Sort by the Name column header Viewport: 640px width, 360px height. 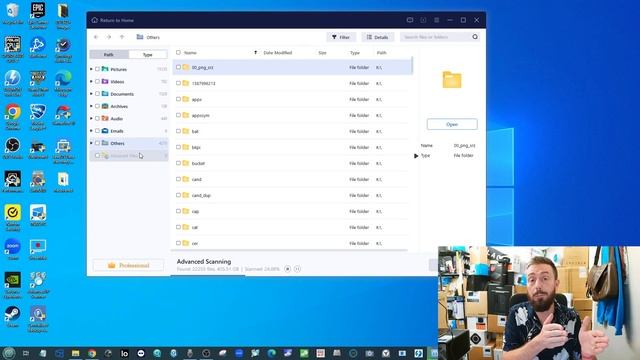[190, 53]
